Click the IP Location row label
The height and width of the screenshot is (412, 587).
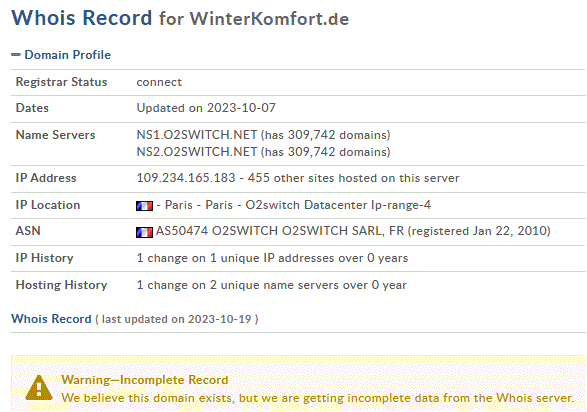(48, 205)
